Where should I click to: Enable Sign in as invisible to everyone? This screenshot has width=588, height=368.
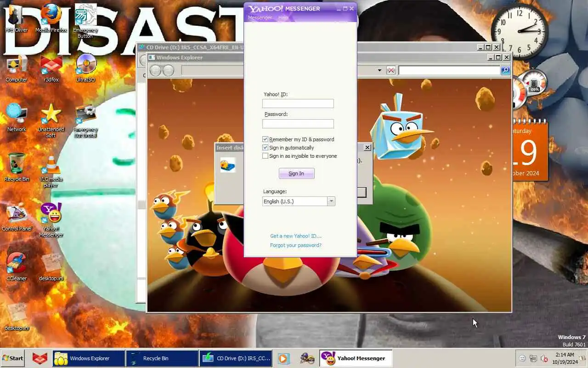coord(265,156)
